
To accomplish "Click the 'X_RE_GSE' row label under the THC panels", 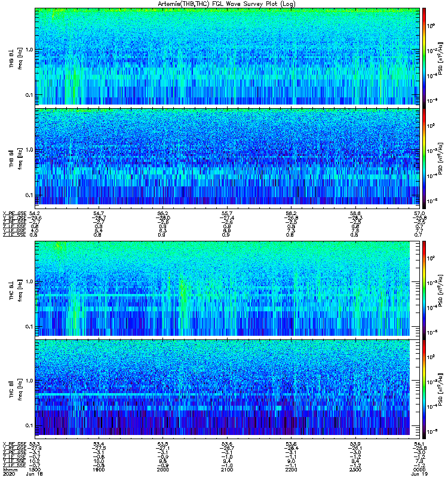I will 14,444.
